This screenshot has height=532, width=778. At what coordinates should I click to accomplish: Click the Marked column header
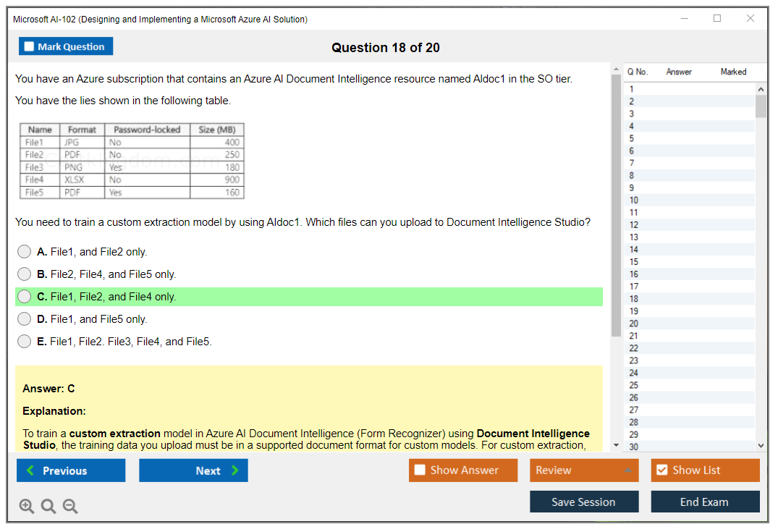(x=733, y=72)
